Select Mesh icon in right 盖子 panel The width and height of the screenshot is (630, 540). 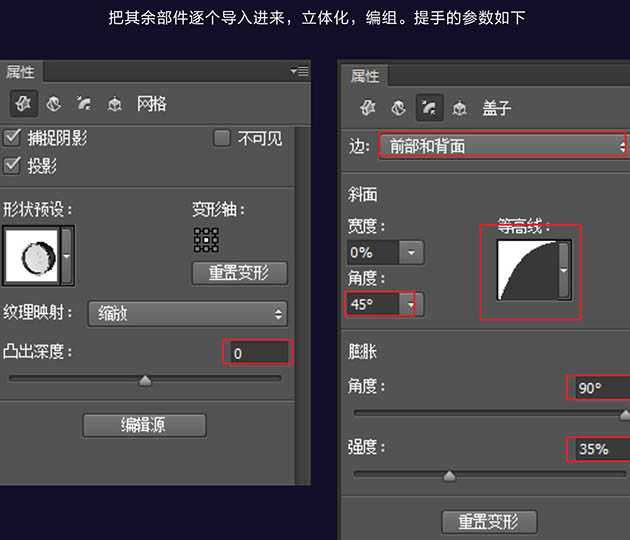368,108
